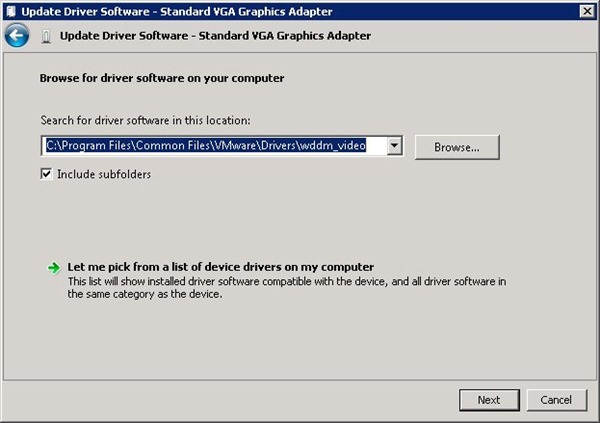The width and height of the screenshot is (600, 423).
Task: Click the green arrow next to Let me pick
Action: (x=54, y=268)
